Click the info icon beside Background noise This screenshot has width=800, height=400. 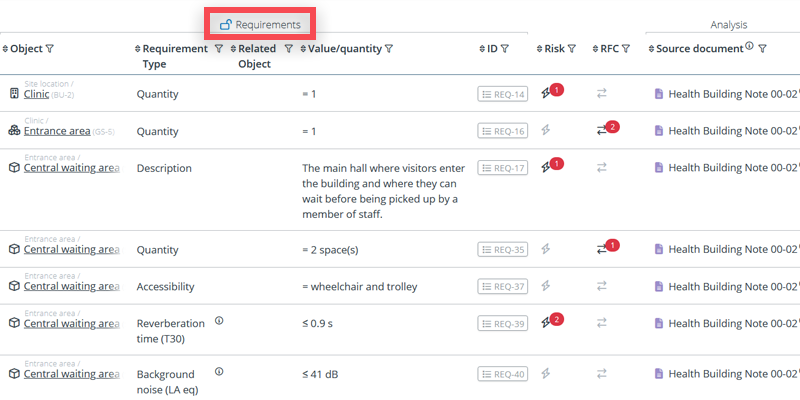pyautogui.click(x=219, y=372)
